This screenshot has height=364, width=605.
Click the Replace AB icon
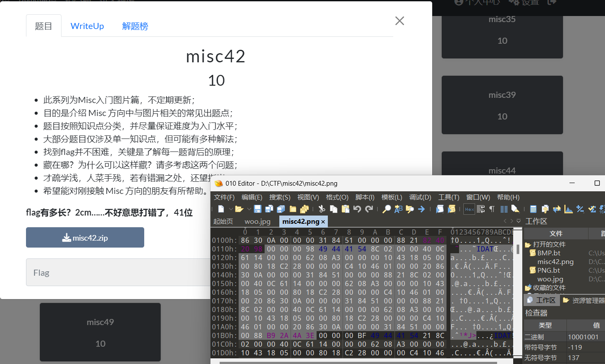point(398,209)
